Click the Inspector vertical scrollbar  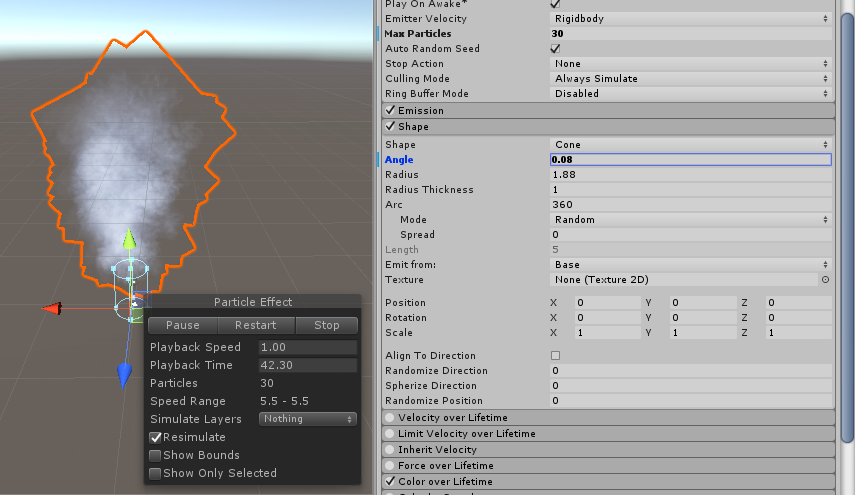pos(846,200)
